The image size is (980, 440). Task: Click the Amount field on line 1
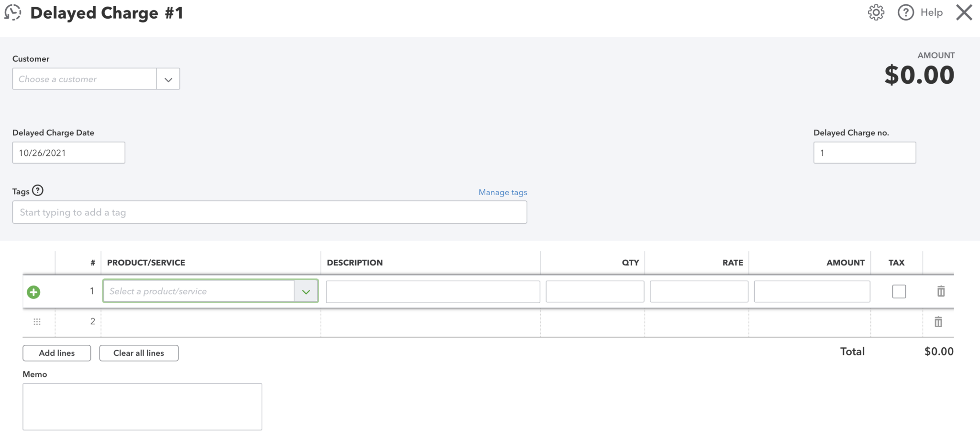coord(812,292)
